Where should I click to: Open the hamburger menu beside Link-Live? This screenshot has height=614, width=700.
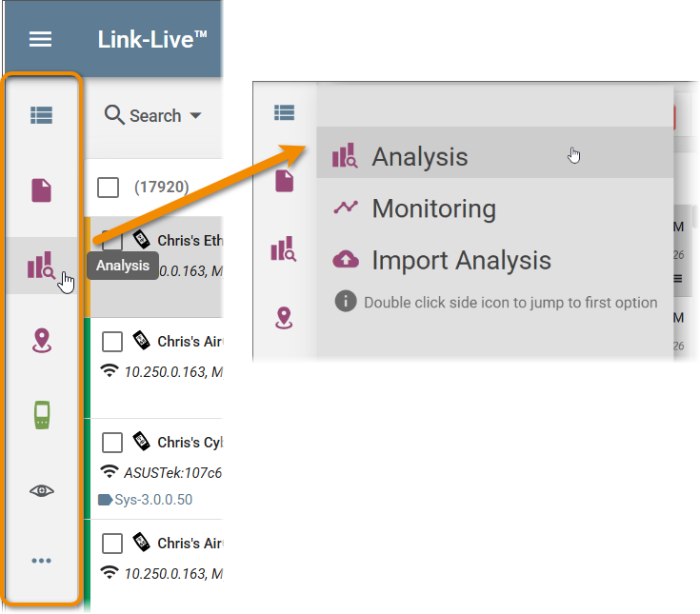(40, 39)
